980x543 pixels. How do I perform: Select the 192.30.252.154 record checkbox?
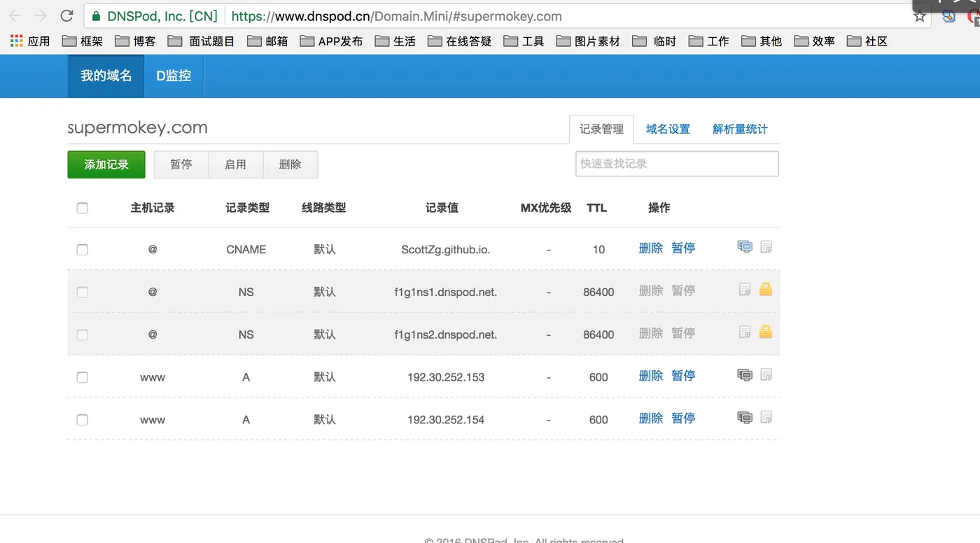point(82,420)
